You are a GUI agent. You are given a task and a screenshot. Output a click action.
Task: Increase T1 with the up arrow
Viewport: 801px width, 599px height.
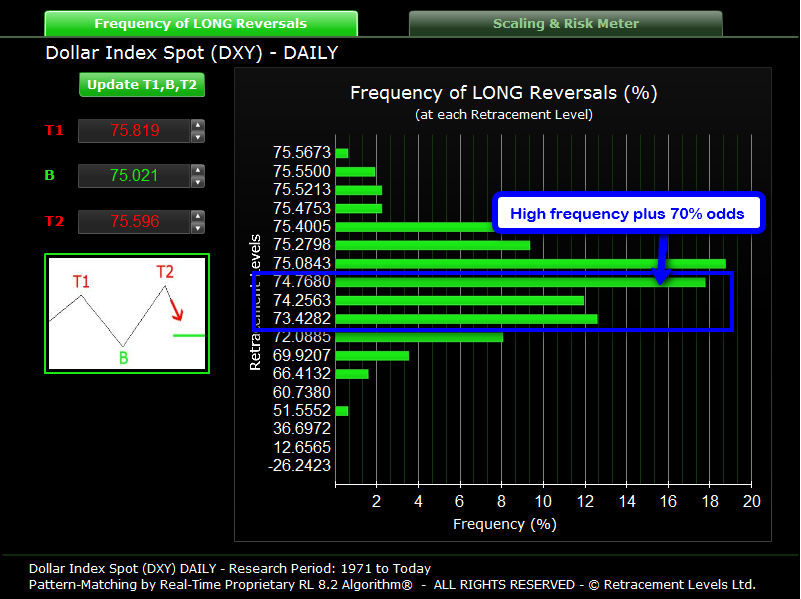tap(198, 126)
